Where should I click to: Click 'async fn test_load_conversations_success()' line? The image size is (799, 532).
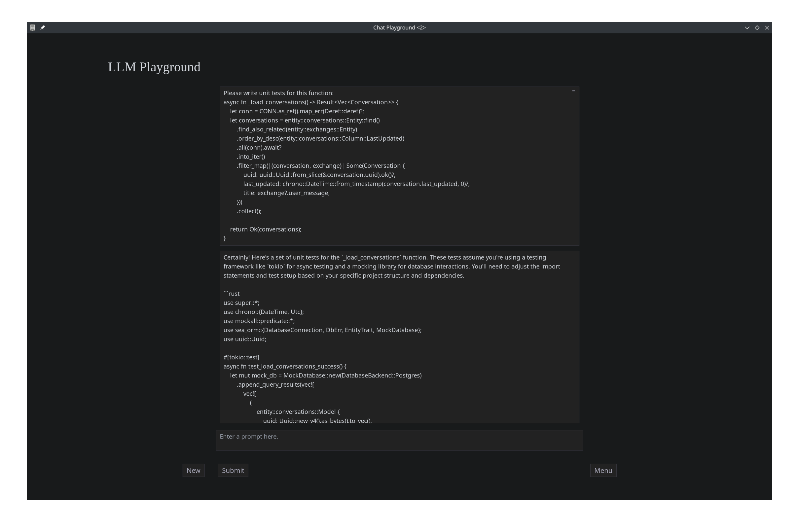coord(285,367)
